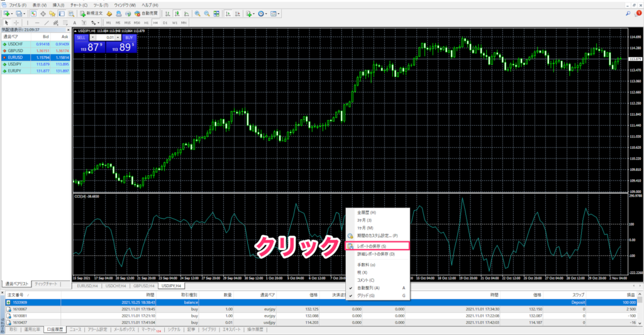Select the crosshair tool
This screenshot has width=644, height=335.
click(x=16, y=23)
